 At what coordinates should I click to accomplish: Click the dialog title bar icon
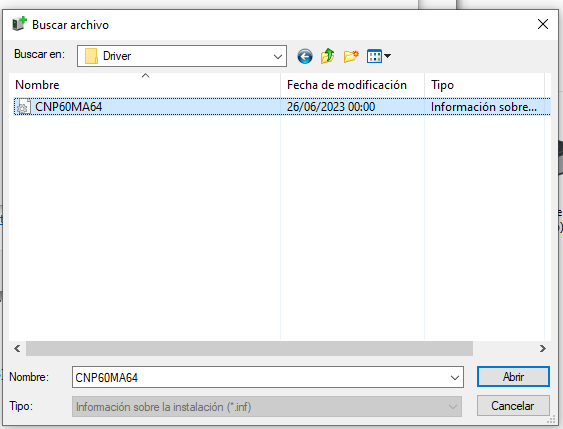[x=19, y=24]
